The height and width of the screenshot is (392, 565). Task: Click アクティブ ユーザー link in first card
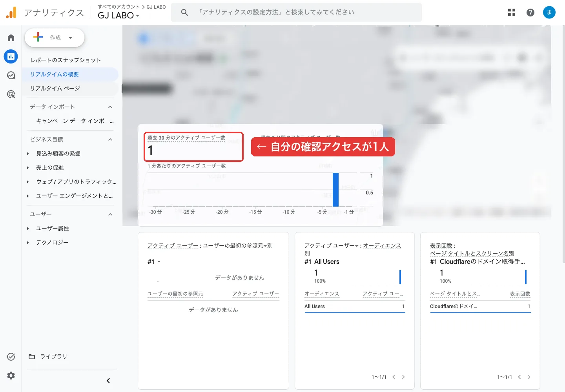173,246
